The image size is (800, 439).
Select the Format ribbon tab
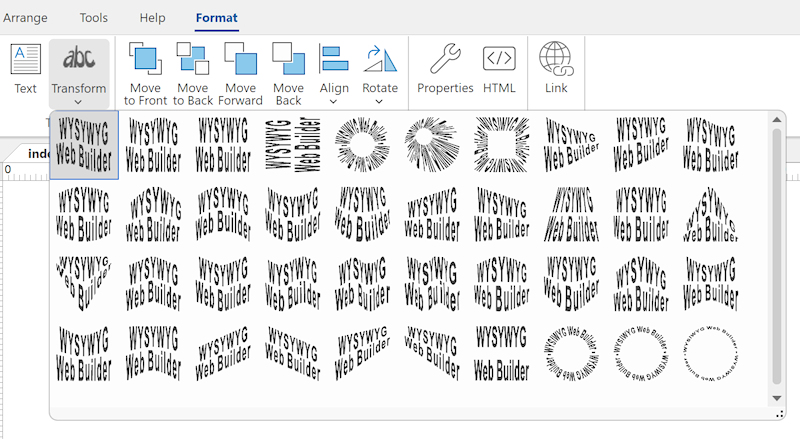click(x=217, y=18)
